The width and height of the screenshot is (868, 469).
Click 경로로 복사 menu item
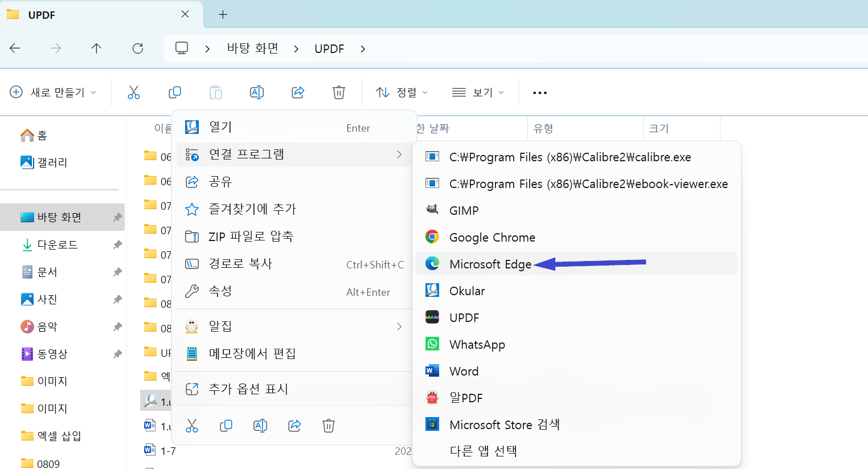294,264
